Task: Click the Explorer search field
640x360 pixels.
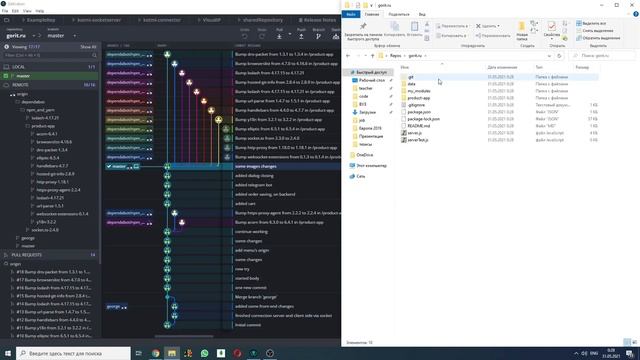Action: (x=603, y=56)
